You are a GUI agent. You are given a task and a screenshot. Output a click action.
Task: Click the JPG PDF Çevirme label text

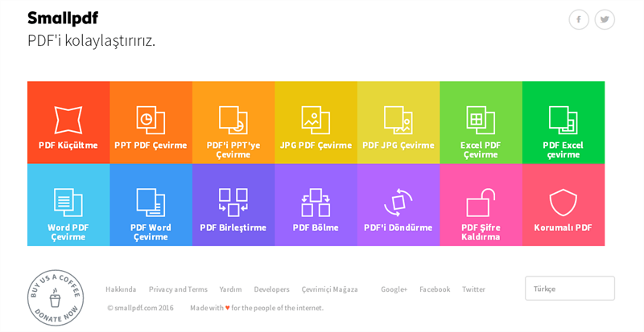pos(316,146)
